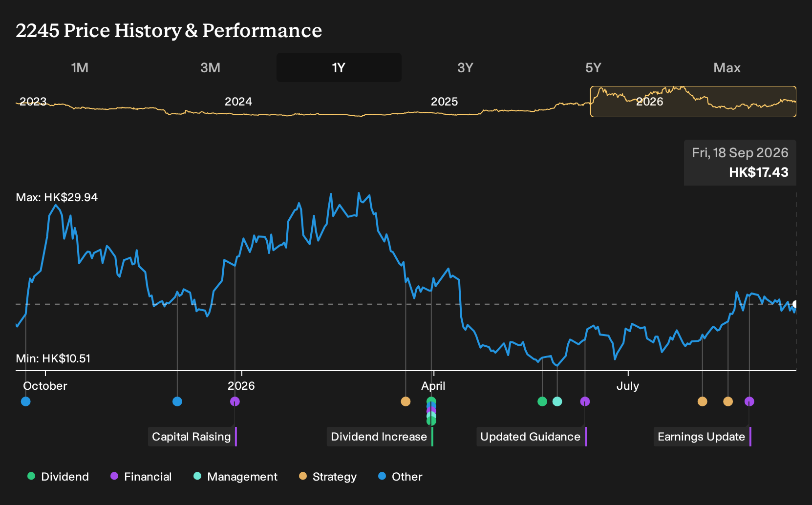Show the Max time range
This screenshot has width=812, height=505.
(x=727, y=67)
